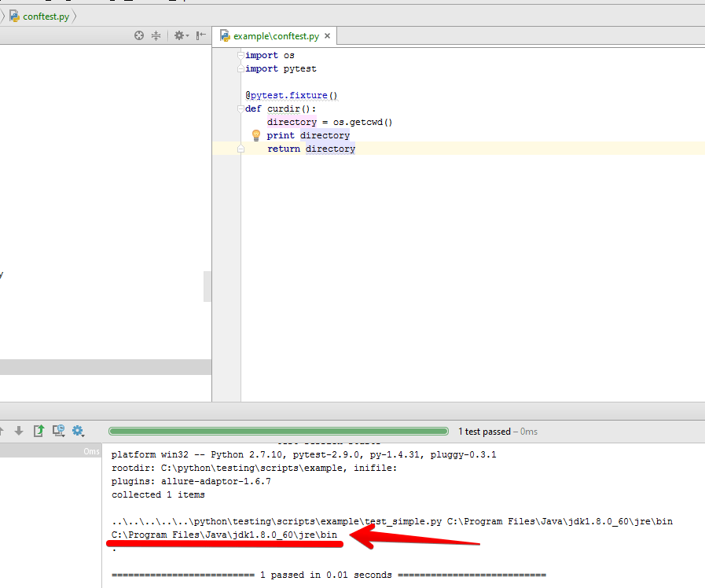This screenshot has width=705, height=588.
Task: Collapse the imports fold at 'import os'
Action: [241, 55]
